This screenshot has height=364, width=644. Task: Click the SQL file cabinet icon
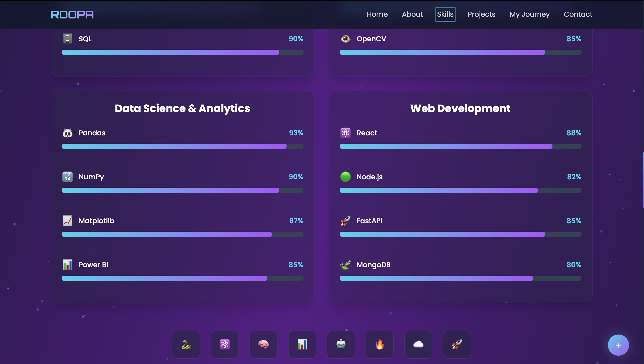68,39
